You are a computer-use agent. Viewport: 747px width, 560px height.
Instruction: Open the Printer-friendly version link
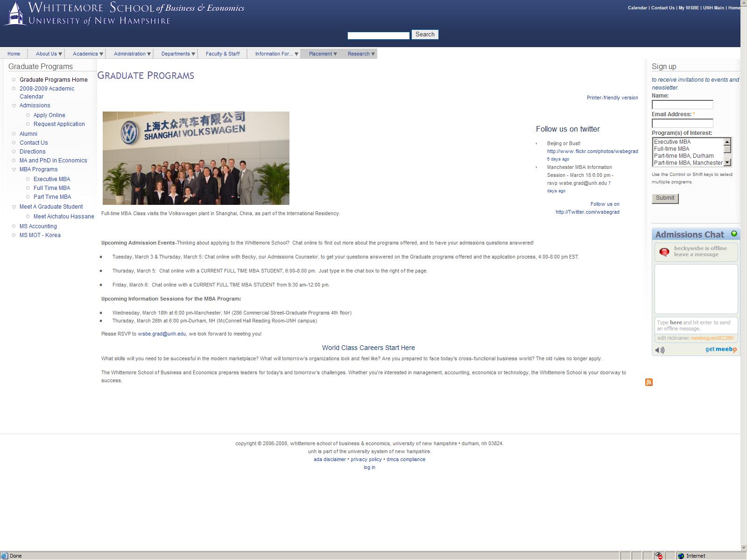point(612,98)
